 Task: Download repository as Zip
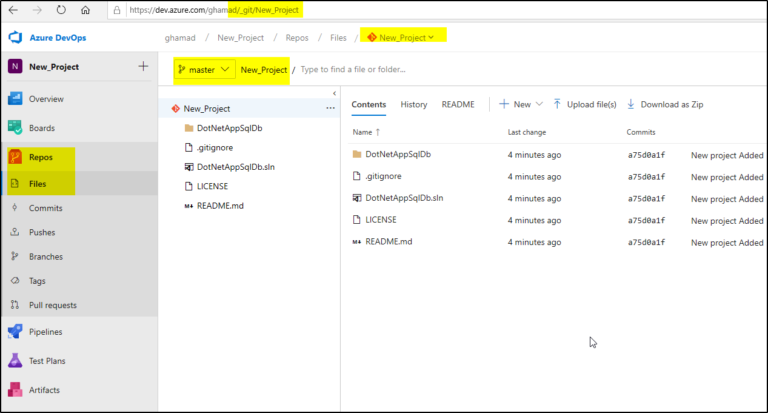pyautogui.click(x=665, y=104)
